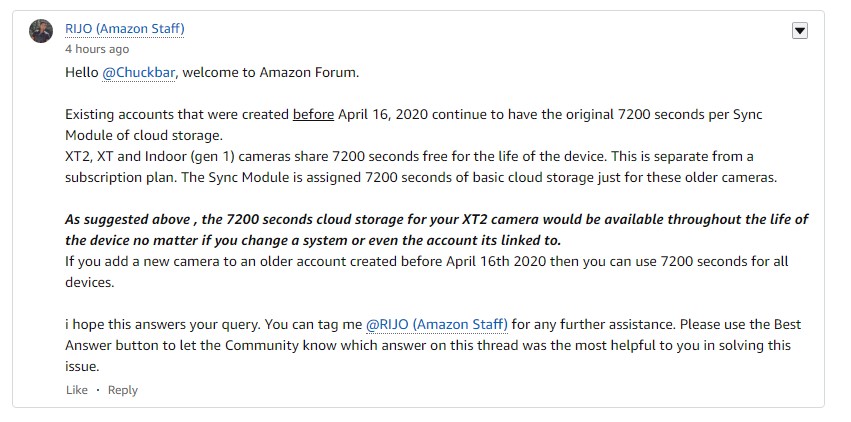Open the @Chuckbar user mention
The width and height of the screenshot is (851, 422).
(x=138, y=73)
